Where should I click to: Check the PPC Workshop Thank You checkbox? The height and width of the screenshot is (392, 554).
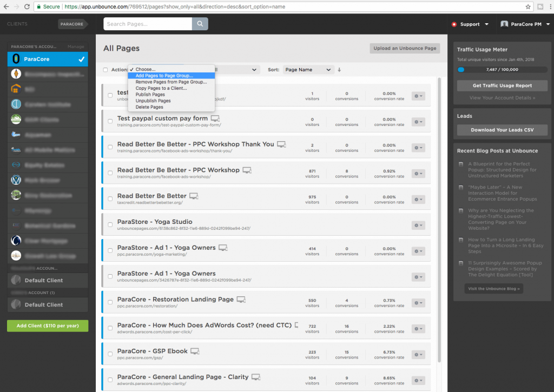tap(110, 147)
